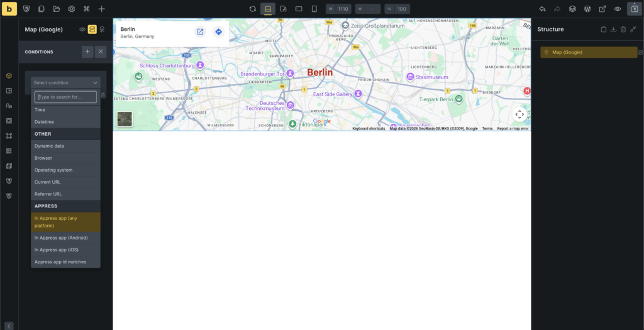Delete structure via trash icon
This screenshot has width=644, height=330.
click(623, 29)
